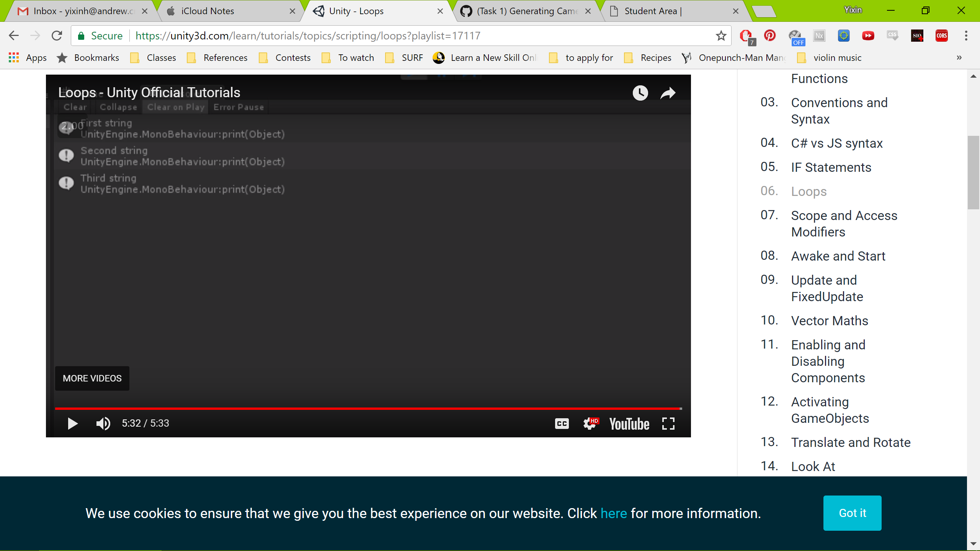The width and height of the screenshot is (980, 551).
Task: Open the CSS extension icon
Action: point(893,36)
